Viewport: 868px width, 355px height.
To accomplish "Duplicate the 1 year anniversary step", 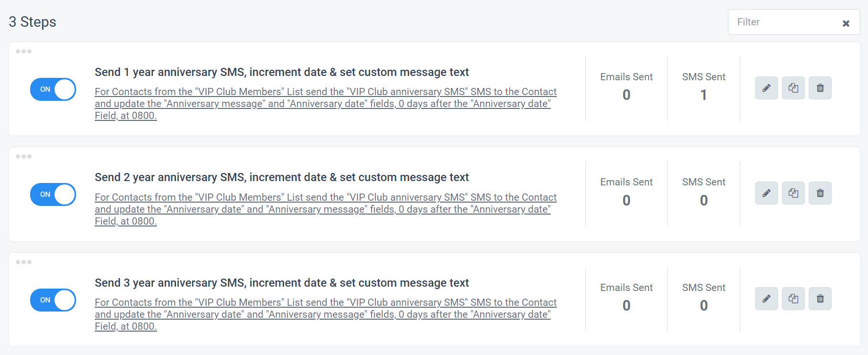I will pyautogui.click(x=793, y=88).
